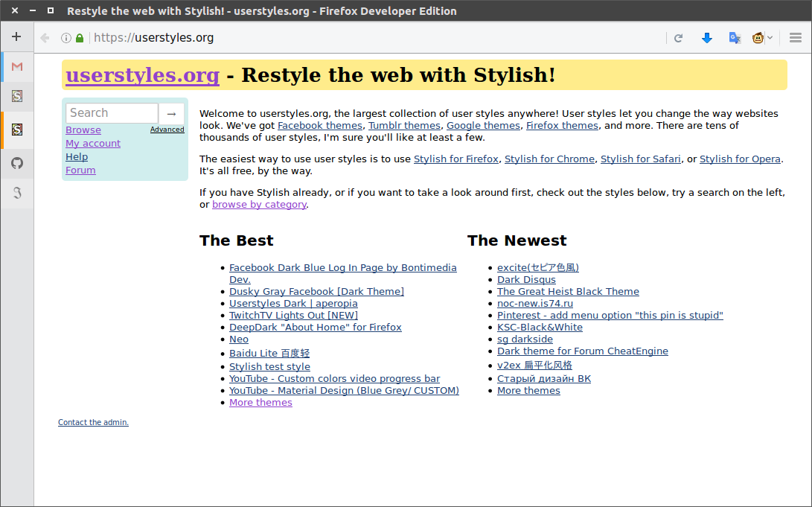
Task: Open the Baidu Lite style link
Action: tap(269, 353)
